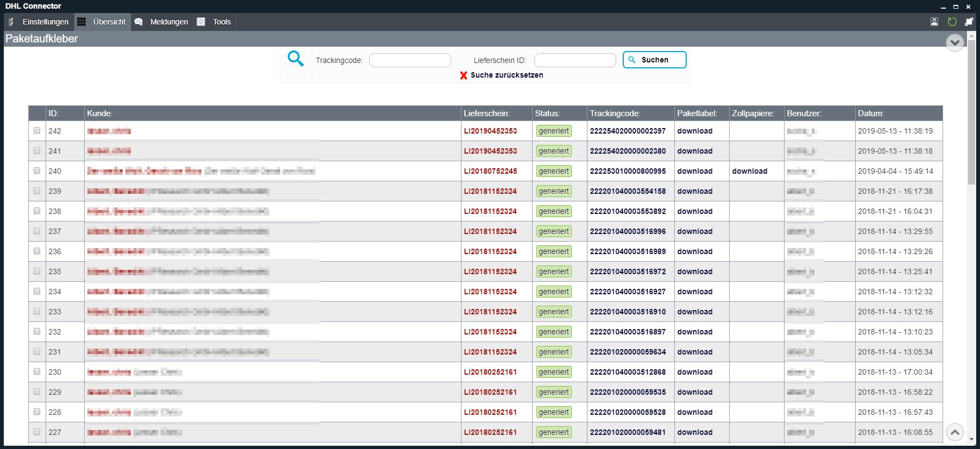Tick checkbox for row ID 227

[x=37, y=432]
